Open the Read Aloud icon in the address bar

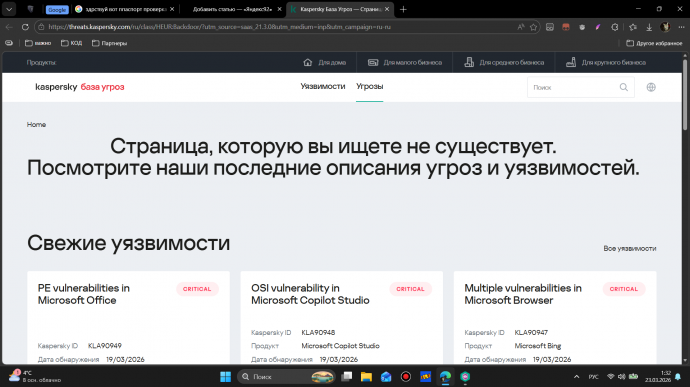coord(521,27)
